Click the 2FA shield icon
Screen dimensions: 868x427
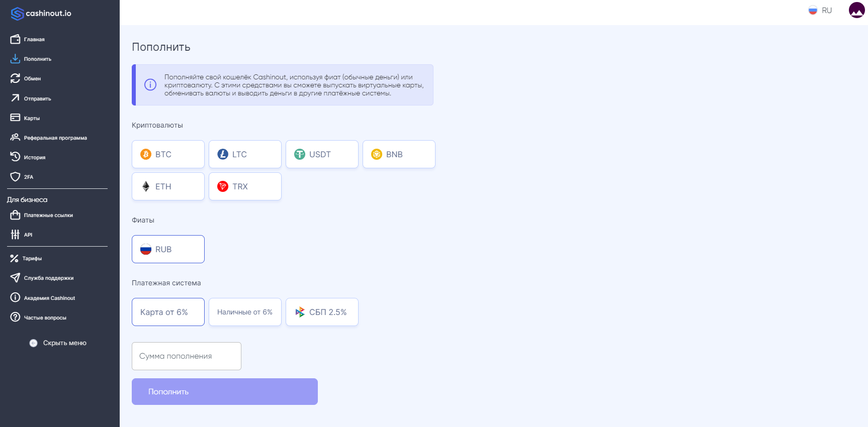pos(15,177)
